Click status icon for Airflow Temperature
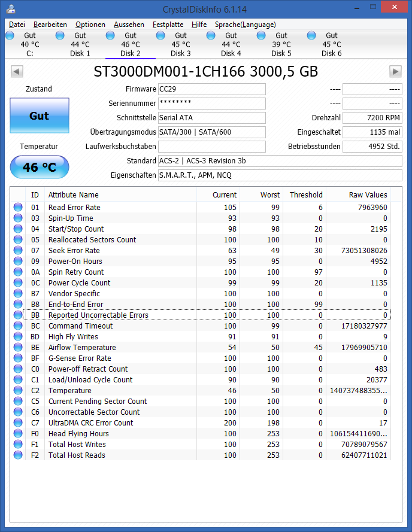412x532 pixels. 18,347
